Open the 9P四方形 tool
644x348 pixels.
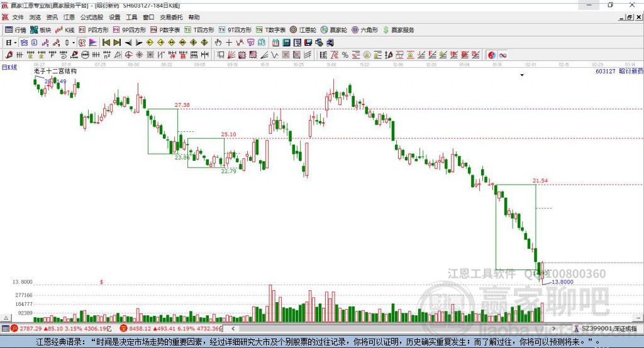(130, 30)
